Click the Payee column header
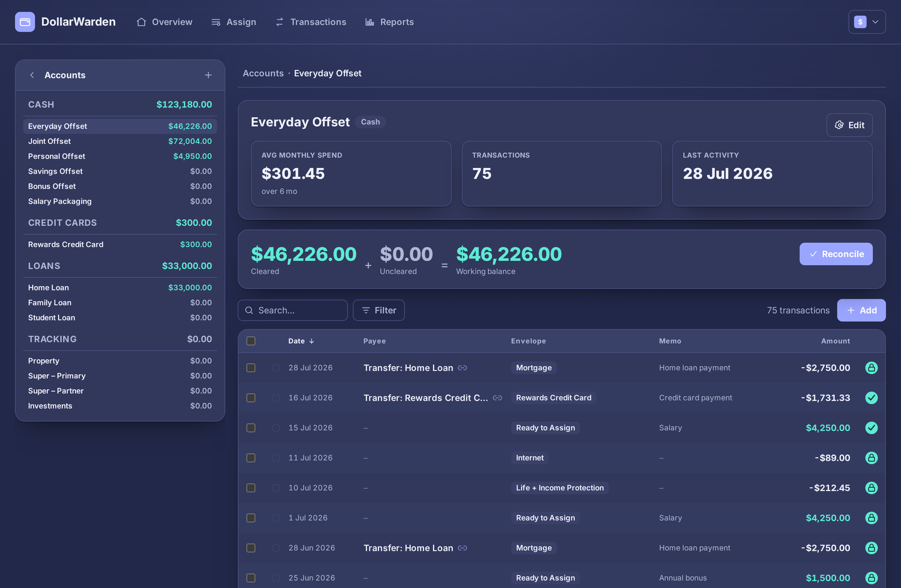The image size is (901, 588). coord(374,341)
